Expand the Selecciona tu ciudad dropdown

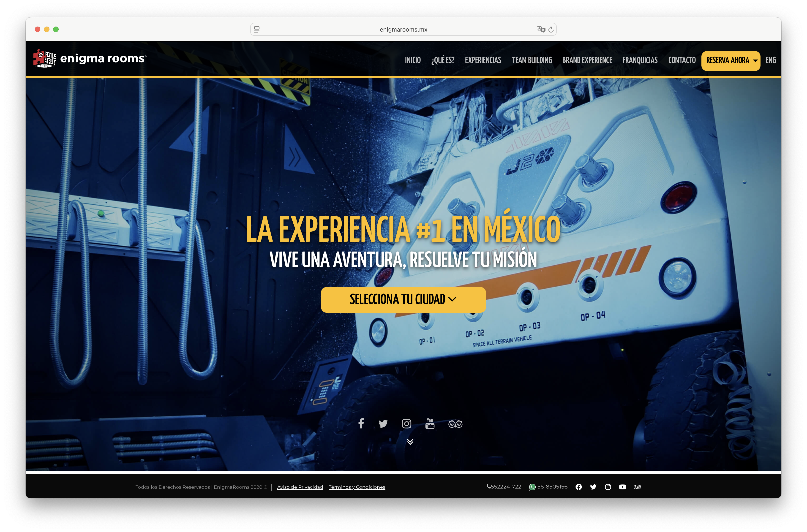tap(403, 299)
